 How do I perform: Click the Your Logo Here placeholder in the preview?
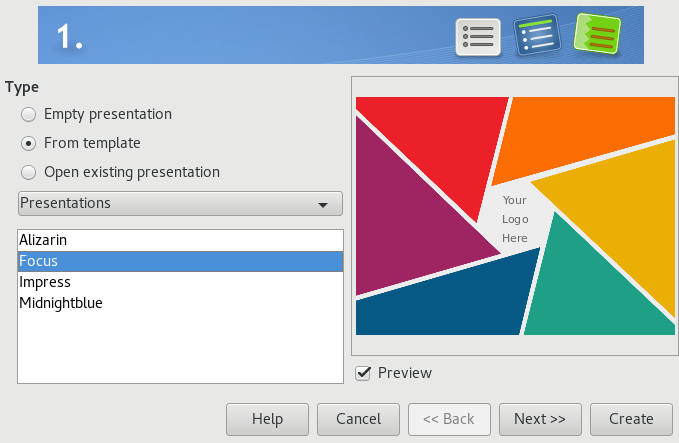[514, 219]
